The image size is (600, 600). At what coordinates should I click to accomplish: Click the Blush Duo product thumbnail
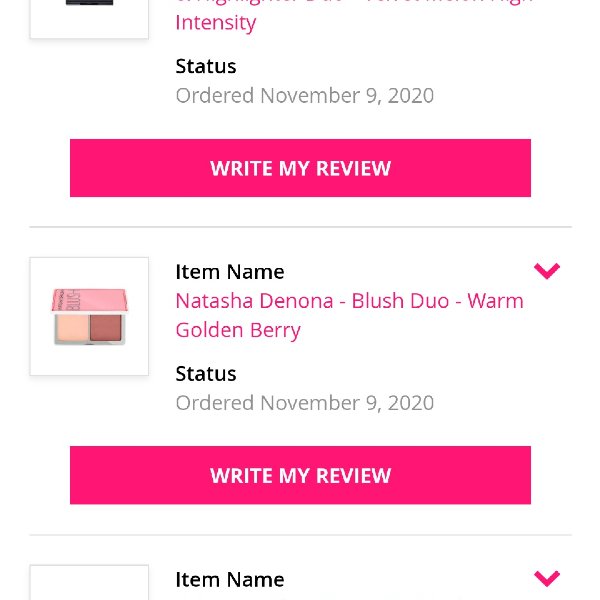pos(89,316)
